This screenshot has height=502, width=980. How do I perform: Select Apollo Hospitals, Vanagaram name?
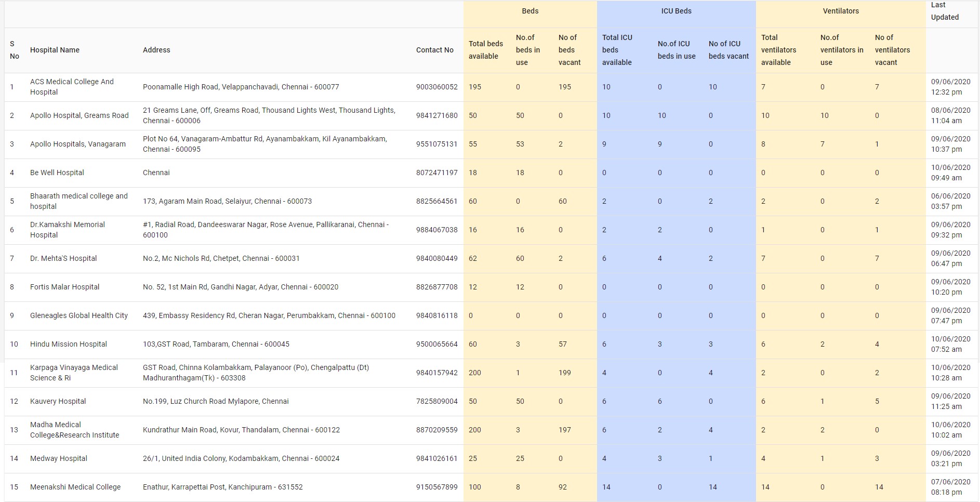tap(78, 144)
